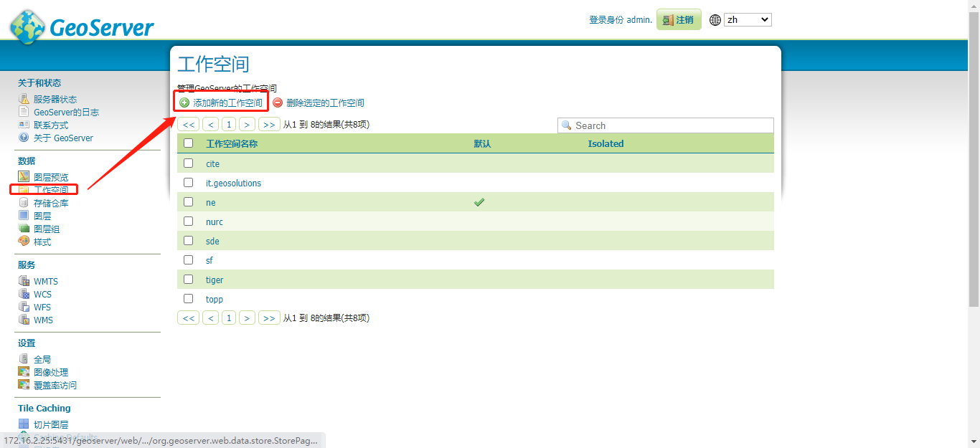
Task: Click the stores database icon
Action: (x=24, y=203)
